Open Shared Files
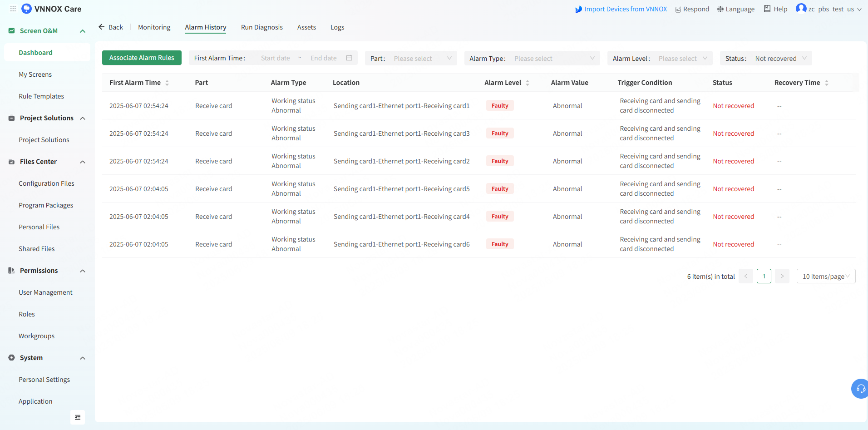The width and height of the screenshot is (868, 430). [x=37, y=249]
